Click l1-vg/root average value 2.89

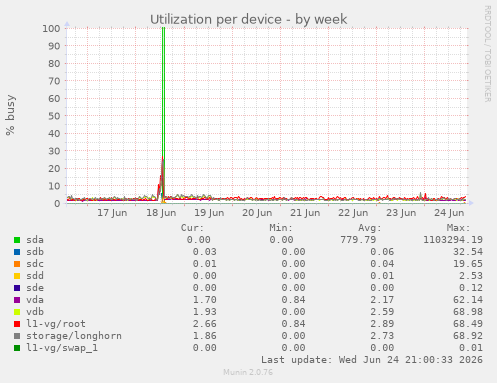pyautogui.click(x=382, y=324)
